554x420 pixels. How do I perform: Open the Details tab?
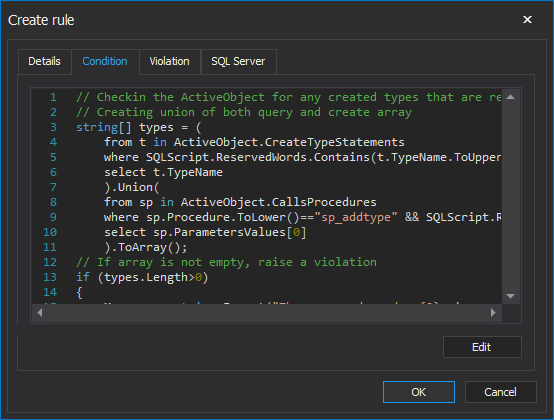point(45,61)
